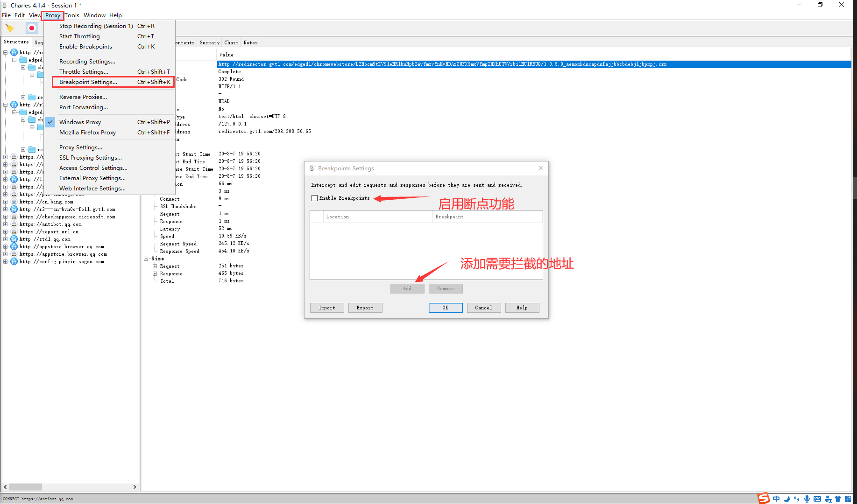
Task: Click Cancel in Breakpoints Settings dialog
Action: tap(484, 308)
